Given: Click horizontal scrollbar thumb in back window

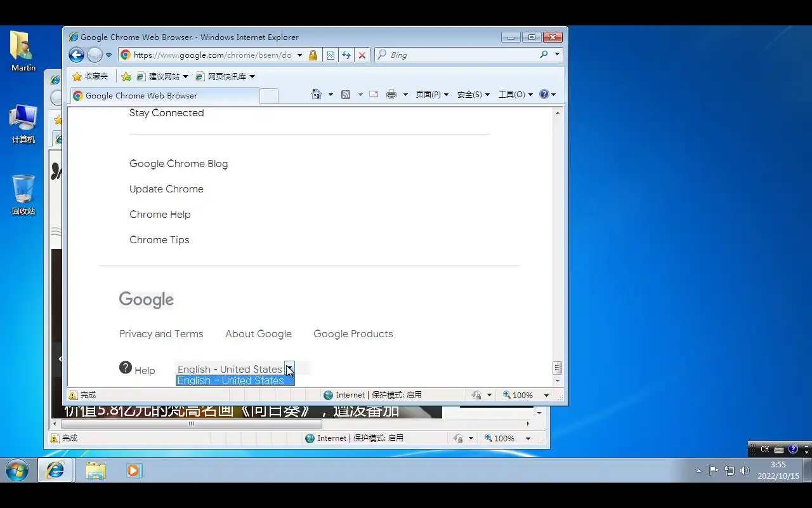Looking at the screenshot, I should tap(191, 424).
